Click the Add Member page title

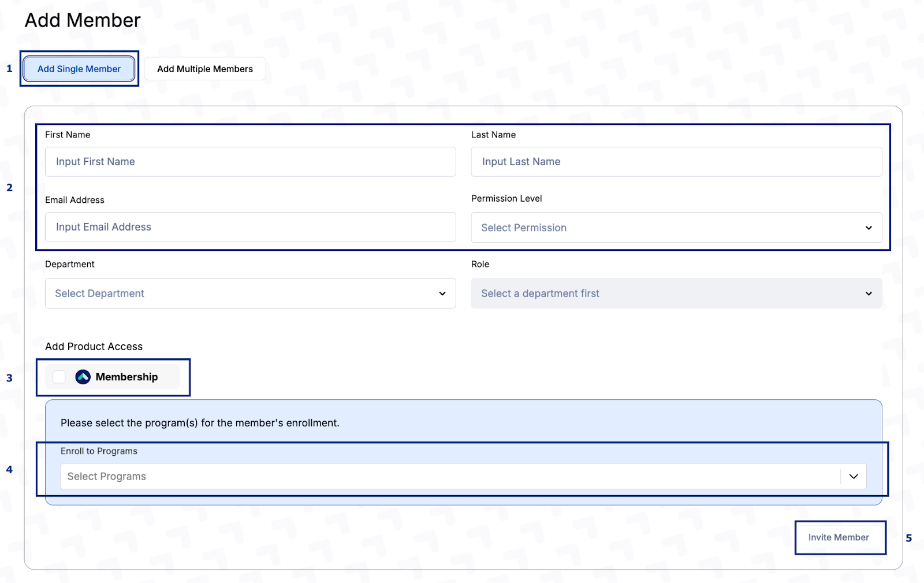[83, 20]
